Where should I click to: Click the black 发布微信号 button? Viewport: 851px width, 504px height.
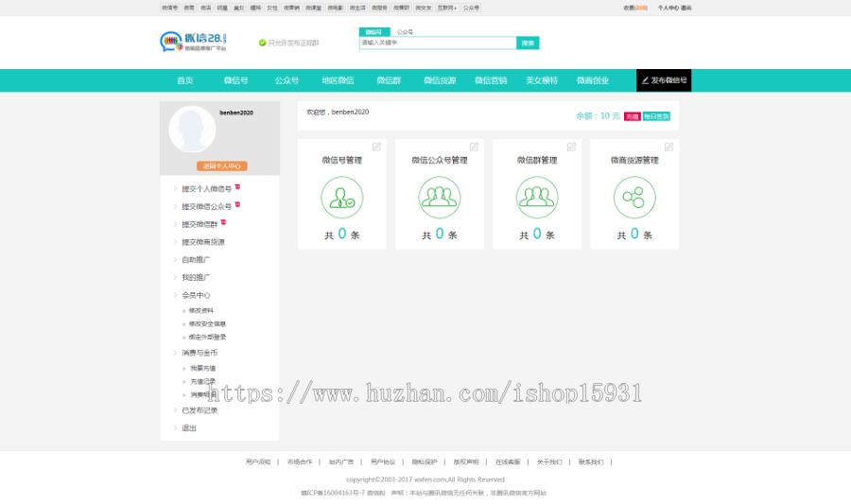[x=664, y=80]
